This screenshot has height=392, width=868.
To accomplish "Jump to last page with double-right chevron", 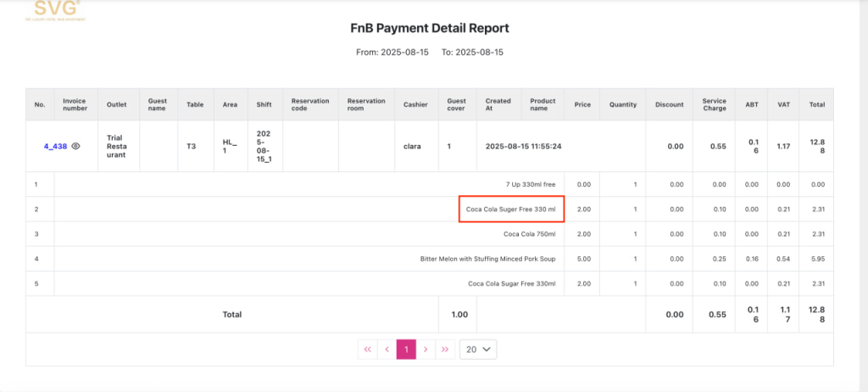I will coord(445,349).
